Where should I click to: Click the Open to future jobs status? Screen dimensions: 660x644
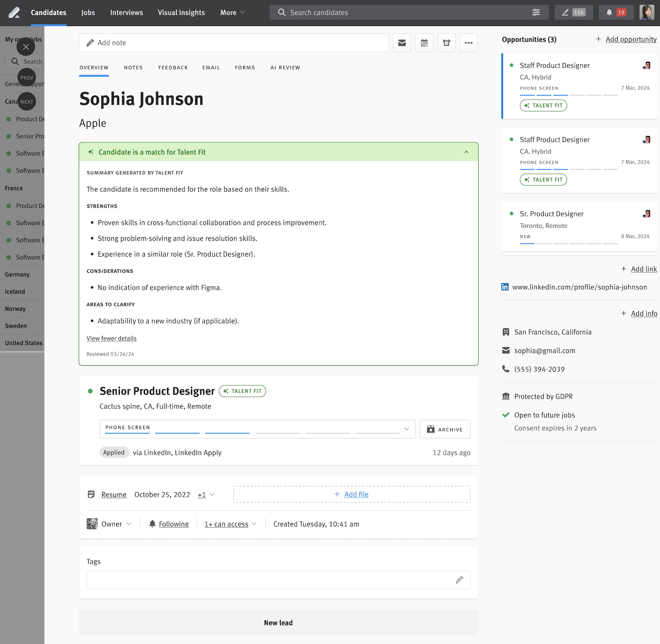pyautogui.click(x=544, y=416)
